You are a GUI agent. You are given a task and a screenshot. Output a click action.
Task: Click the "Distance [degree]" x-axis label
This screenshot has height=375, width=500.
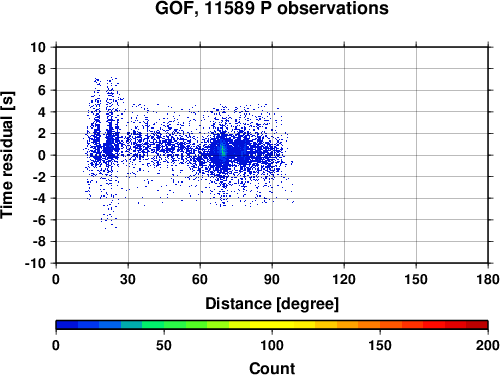tap(272, 304)
